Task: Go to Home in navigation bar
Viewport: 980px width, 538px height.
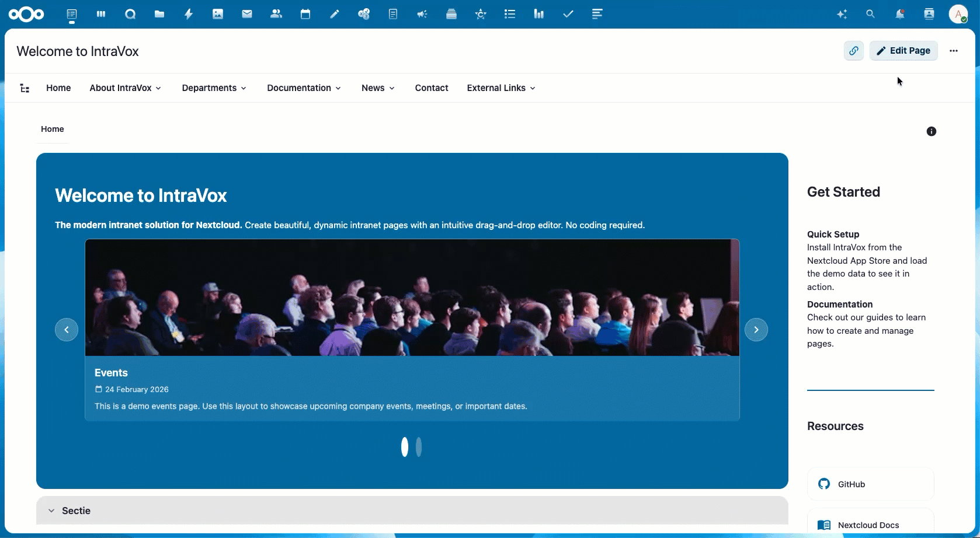Action: tap(58, 88)
